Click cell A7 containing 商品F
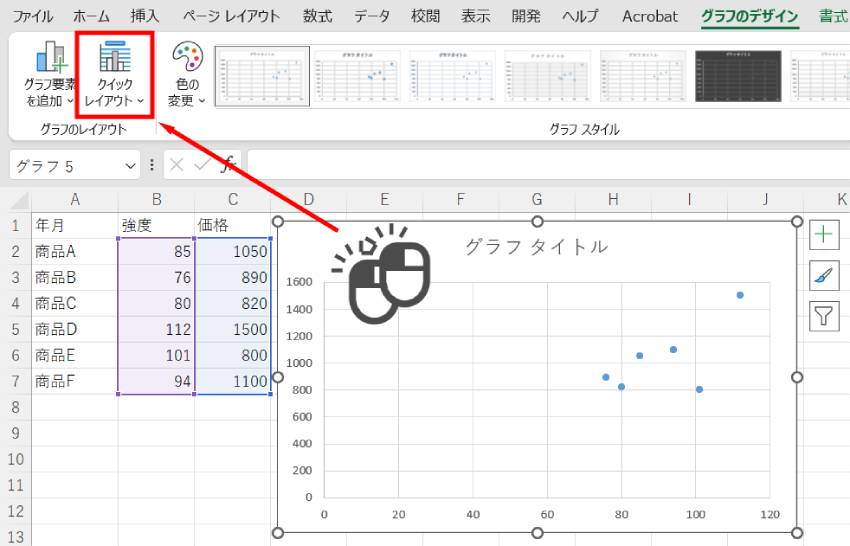 click(x=75, y=381)
